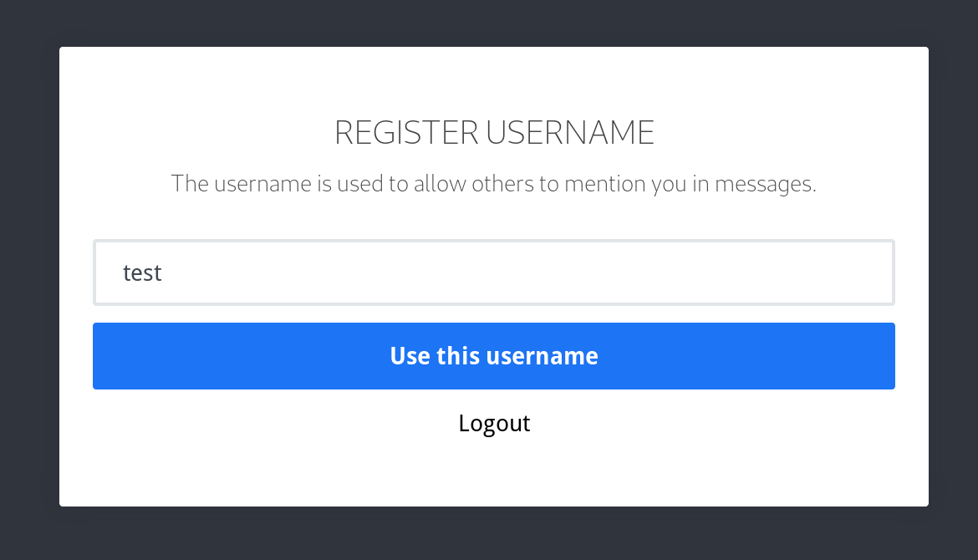
Task: Click the mention explanation text
Action: (x=493, y=183)
